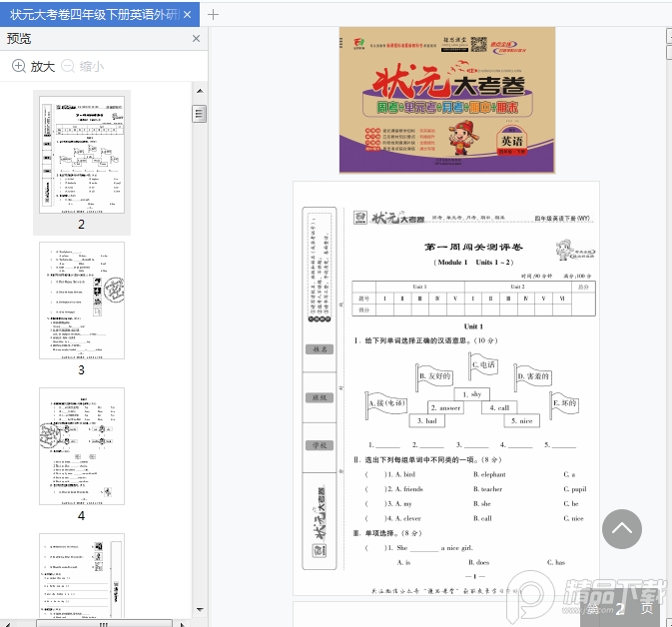Viewport: 672px width, 627px height.
Task: Click page number label 2 under thumbnail
Action: point(82,225)
